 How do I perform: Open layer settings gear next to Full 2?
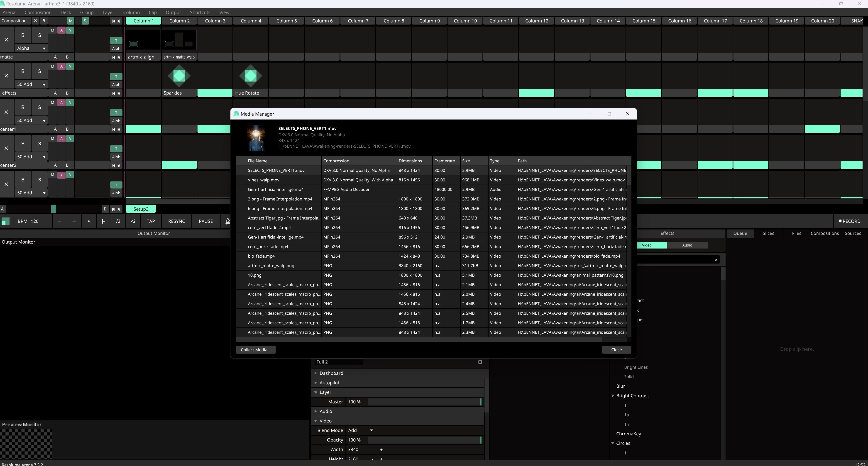[x=480, y=362]
